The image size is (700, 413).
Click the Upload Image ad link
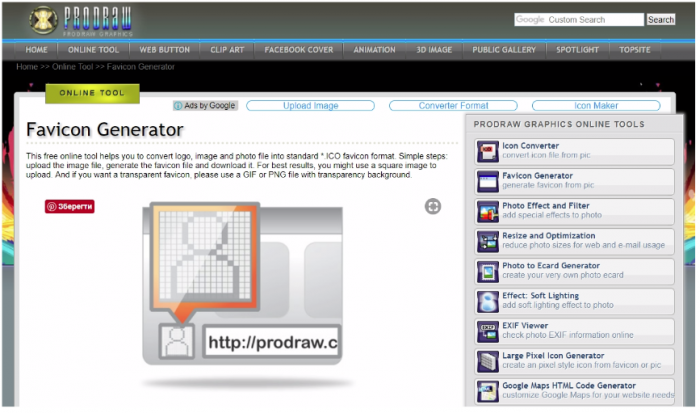pos(310,106)
